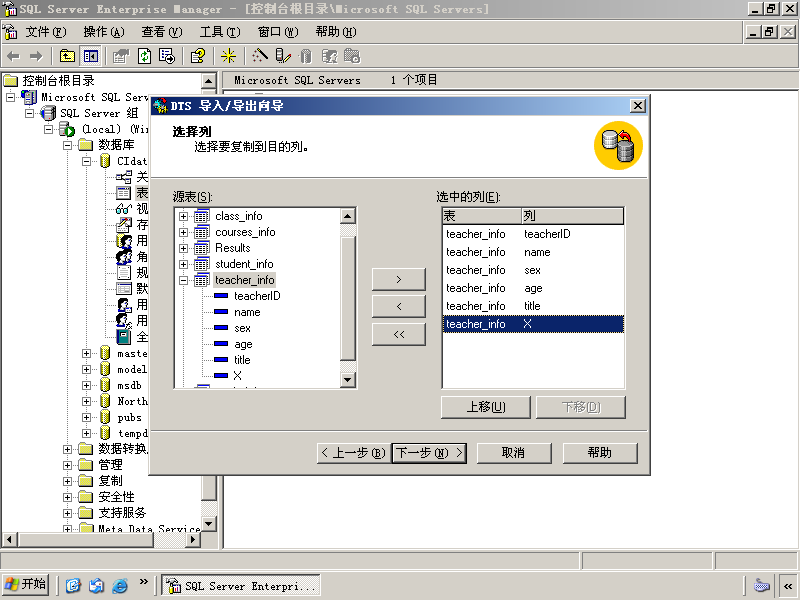Click the 上移(U) move up button

[x=486, y=407]
